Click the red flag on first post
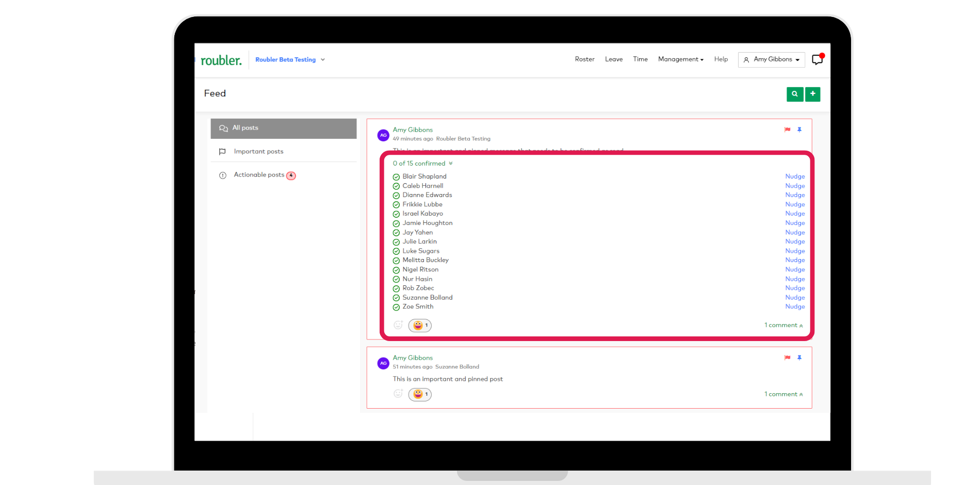The width and height of the screenshot is (980, 485). click(x=787, y=130)
